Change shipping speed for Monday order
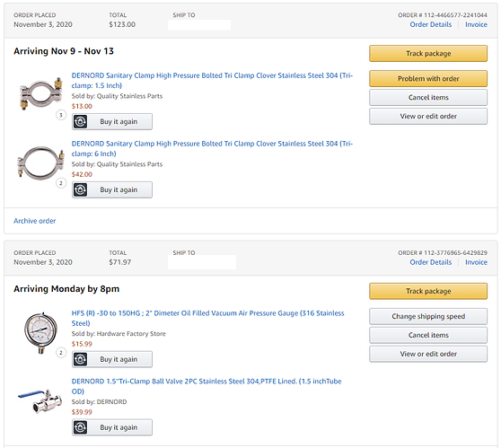Screen dimensions: 501x448 click(x=428, y=316)
